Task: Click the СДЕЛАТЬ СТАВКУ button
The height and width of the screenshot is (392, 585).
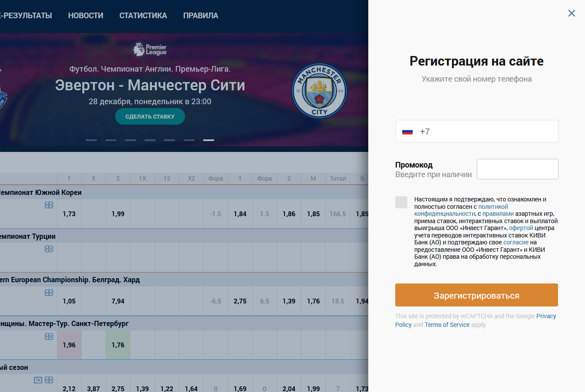Action: click(x=150, y=116)
